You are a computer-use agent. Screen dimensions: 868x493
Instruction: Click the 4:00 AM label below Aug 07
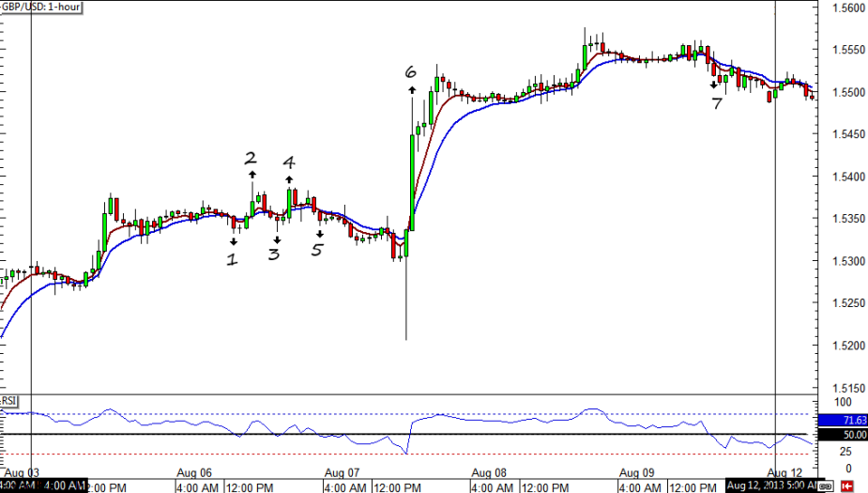pyautogui.click(x=345, y=487)
